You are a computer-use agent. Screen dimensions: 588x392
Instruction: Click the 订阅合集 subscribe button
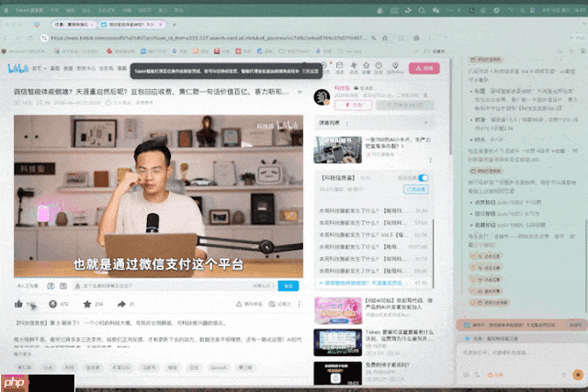(x=415, y=189)
